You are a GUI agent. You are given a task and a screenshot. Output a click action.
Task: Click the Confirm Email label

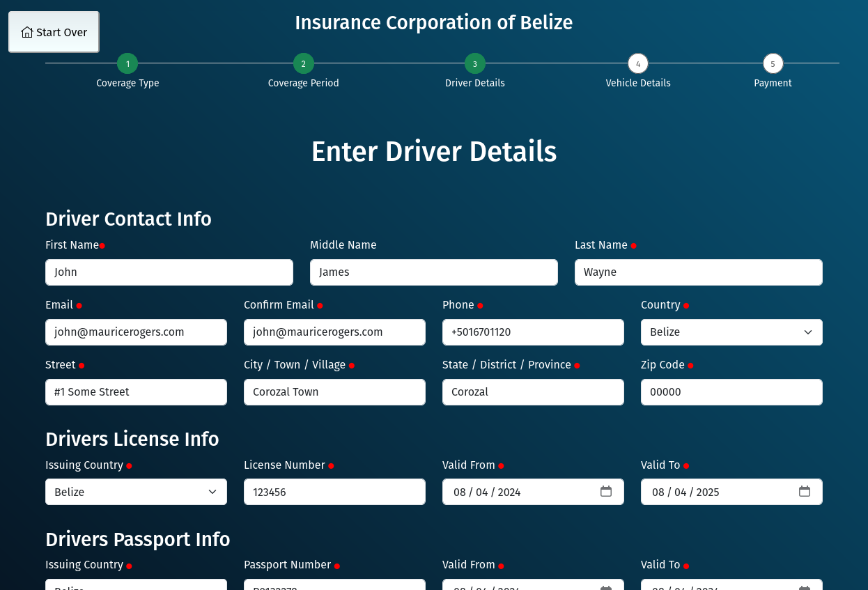point(279,305)
